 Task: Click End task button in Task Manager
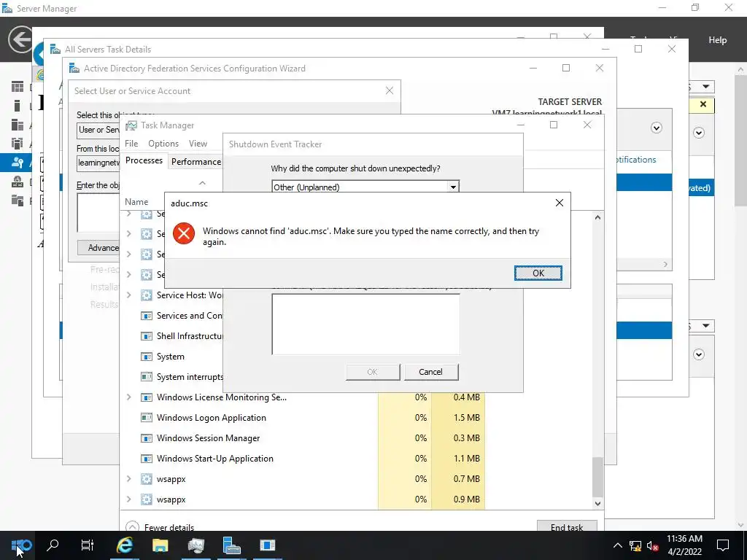coord(567,526)
